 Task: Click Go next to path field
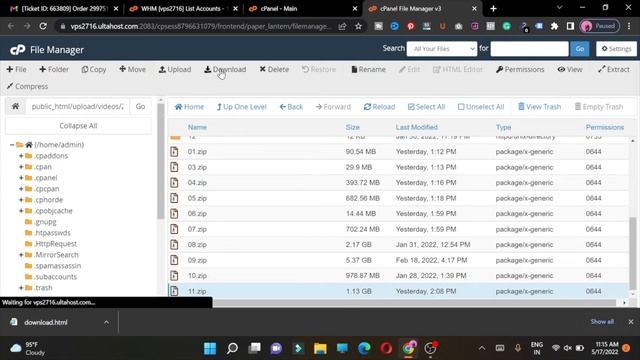pyautogui.click(x=140, y=106)
